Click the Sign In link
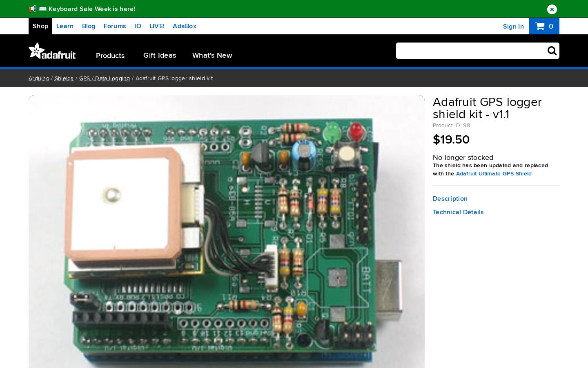This screenshot has width=588, height=368. click(x=513, y=27)
